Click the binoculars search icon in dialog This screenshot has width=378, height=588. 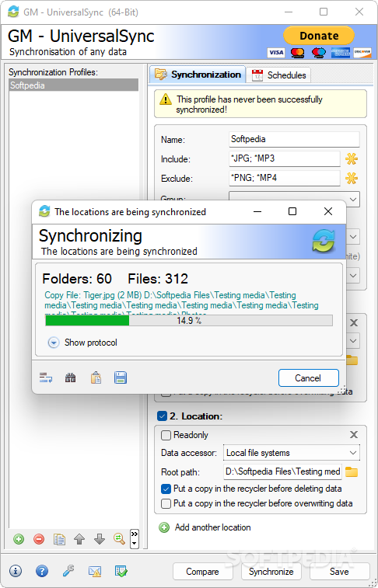70,378
